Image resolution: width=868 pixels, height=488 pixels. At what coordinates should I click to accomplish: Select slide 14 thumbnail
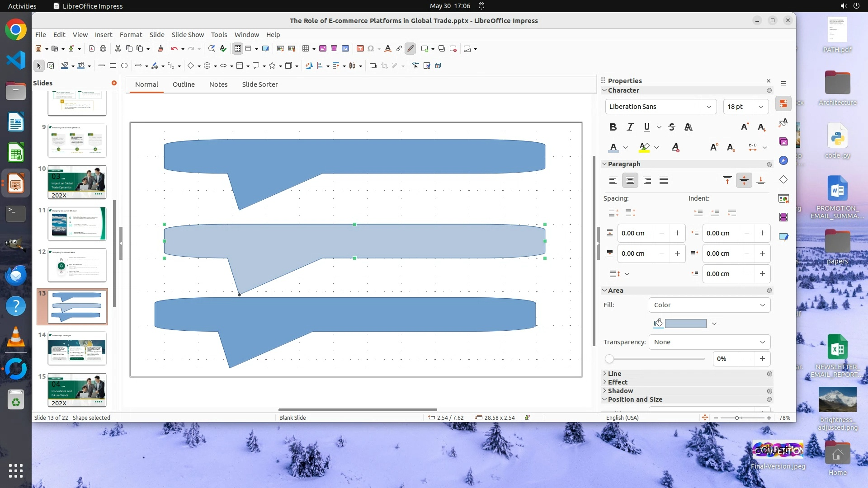[77, 348]
